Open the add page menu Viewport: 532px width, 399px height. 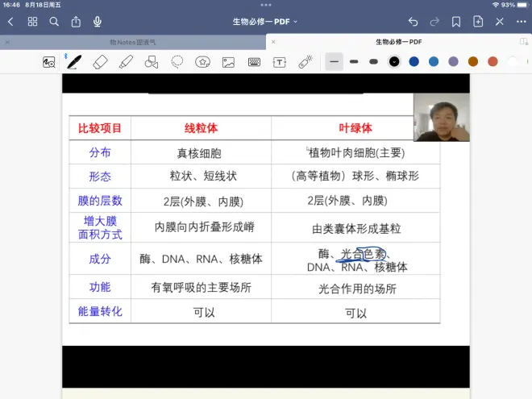point(478,22)
